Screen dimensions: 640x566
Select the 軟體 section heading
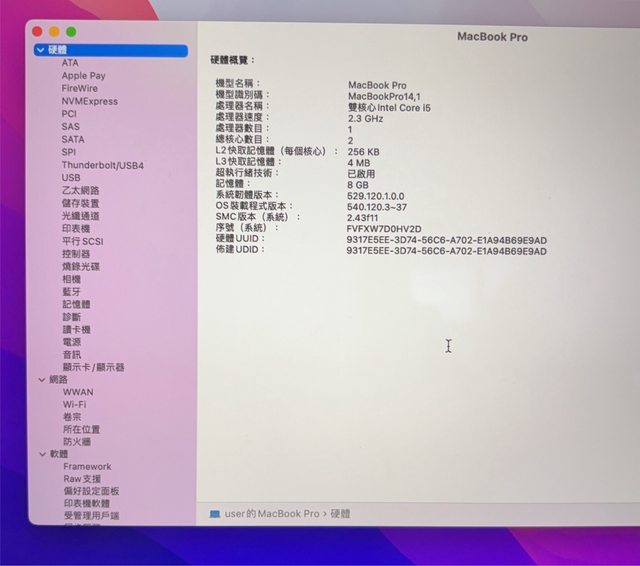click(59, 454)
